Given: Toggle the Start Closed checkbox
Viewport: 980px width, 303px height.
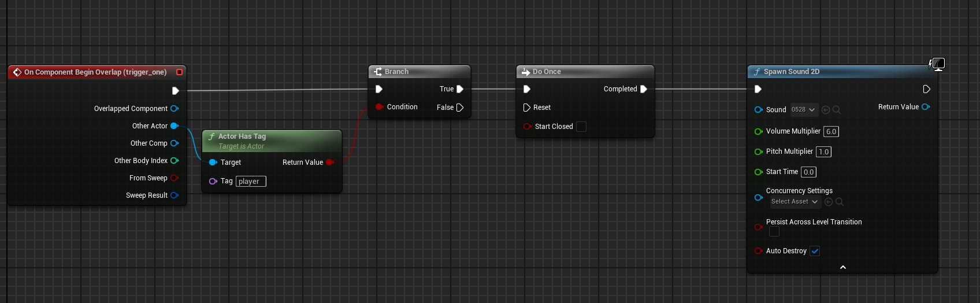Looking at the screenshot, I should (581, 127).
